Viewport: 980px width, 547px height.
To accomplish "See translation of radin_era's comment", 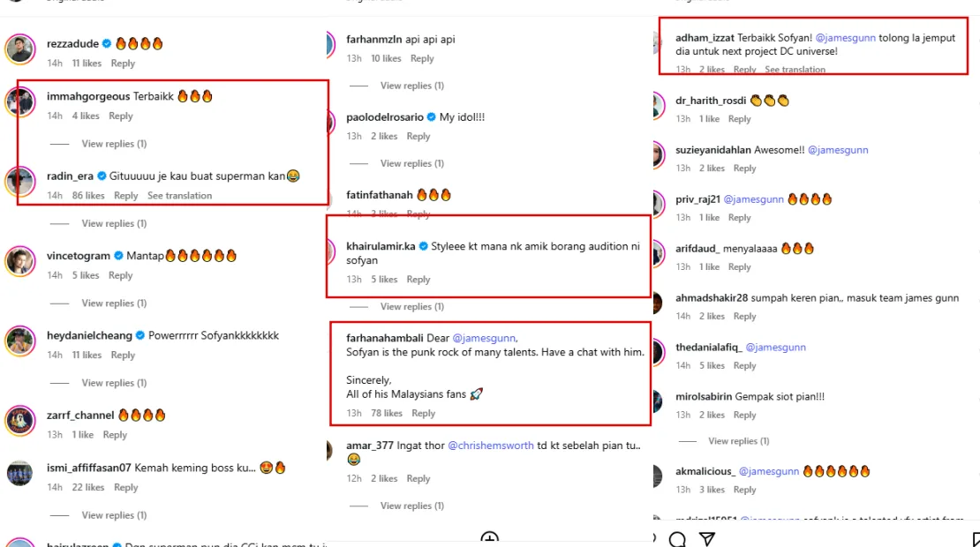I will click(179, 196).
